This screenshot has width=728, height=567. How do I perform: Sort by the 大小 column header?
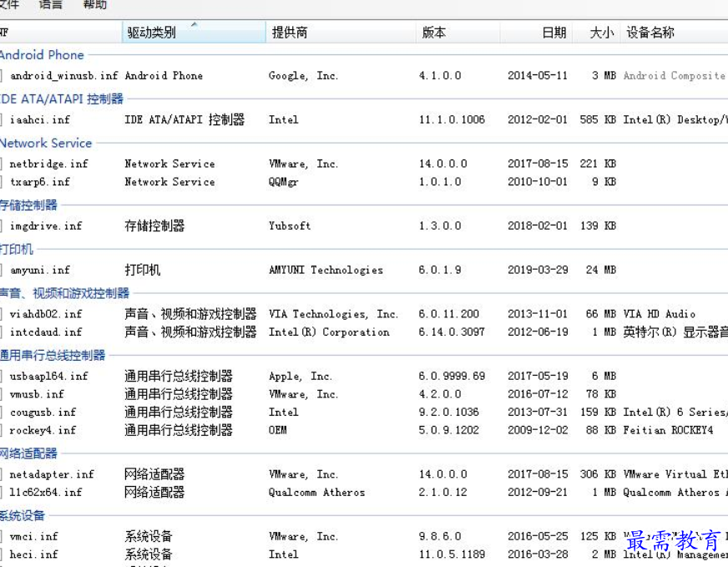(596, 32)
